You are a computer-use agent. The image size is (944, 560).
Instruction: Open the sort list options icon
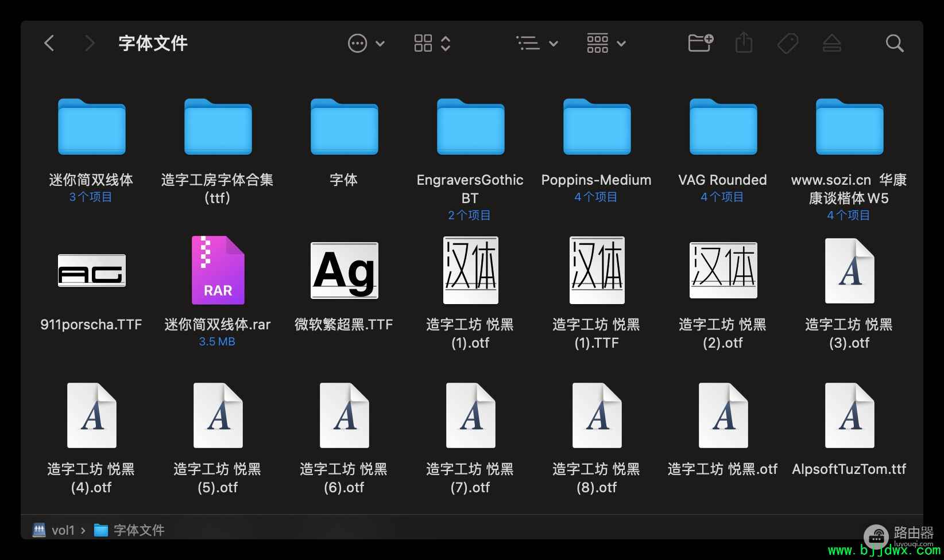pyautogui.click(x=528, y=43)
